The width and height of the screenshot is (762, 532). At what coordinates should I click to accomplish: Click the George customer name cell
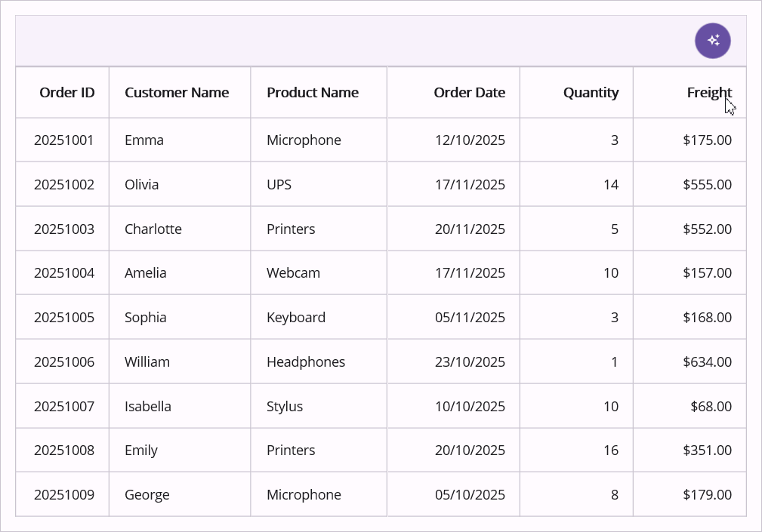point(147,495)
